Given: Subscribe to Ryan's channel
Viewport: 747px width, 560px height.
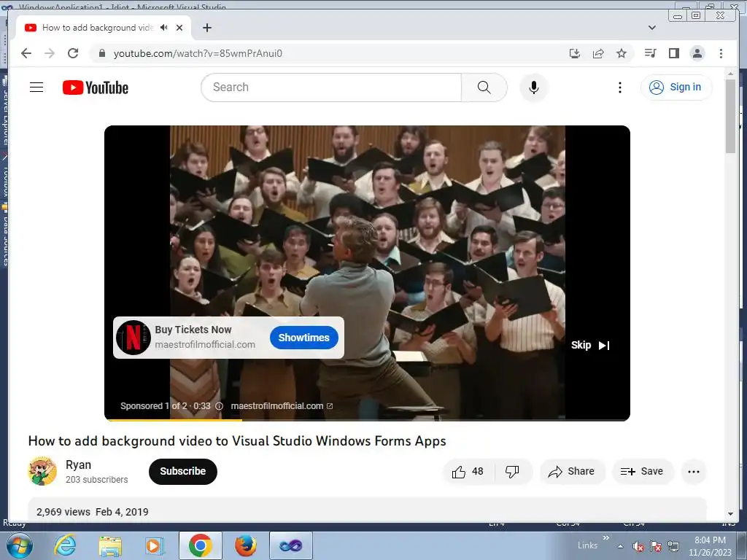Looking at the screenshot, I should [183, 472].
